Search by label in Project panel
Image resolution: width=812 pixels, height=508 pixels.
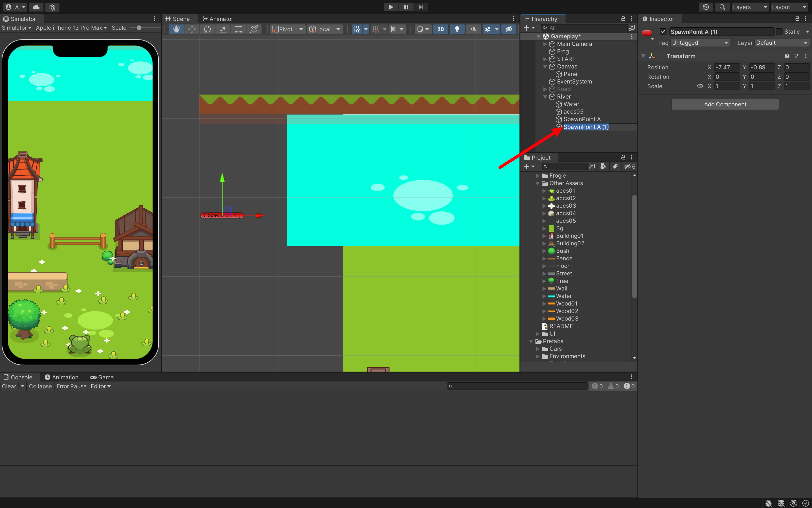coord(615,167)
